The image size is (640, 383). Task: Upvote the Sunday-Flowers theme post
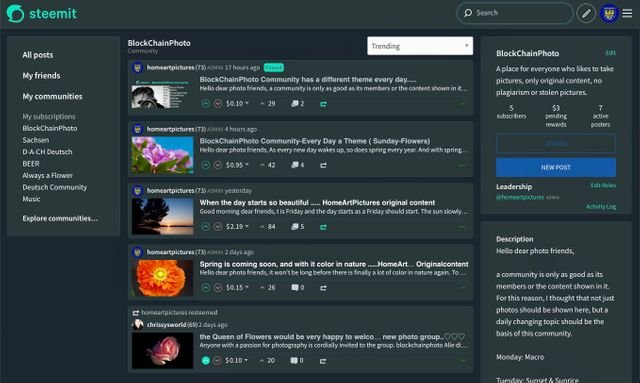click(205, 165)
